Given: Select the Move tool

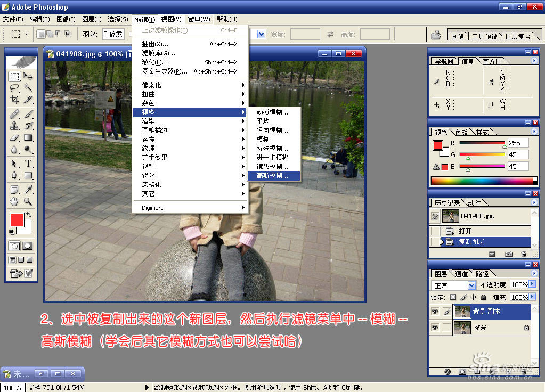Looking at the screenshot, I should click(x=28, y=76).
